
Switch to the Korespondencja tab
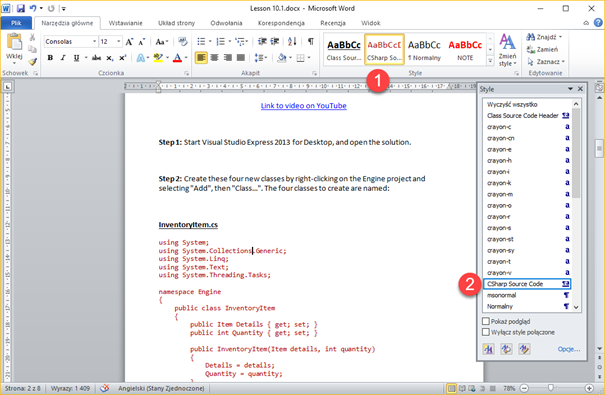[281, 23]
